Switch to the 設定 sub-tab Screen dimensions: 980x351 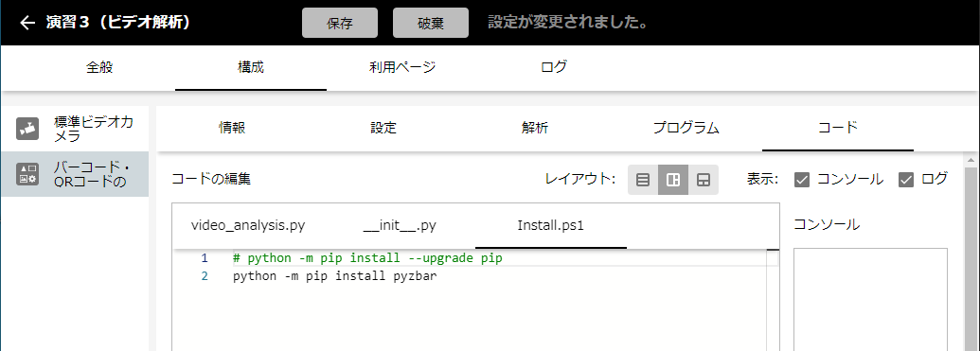tap(383, 128)
